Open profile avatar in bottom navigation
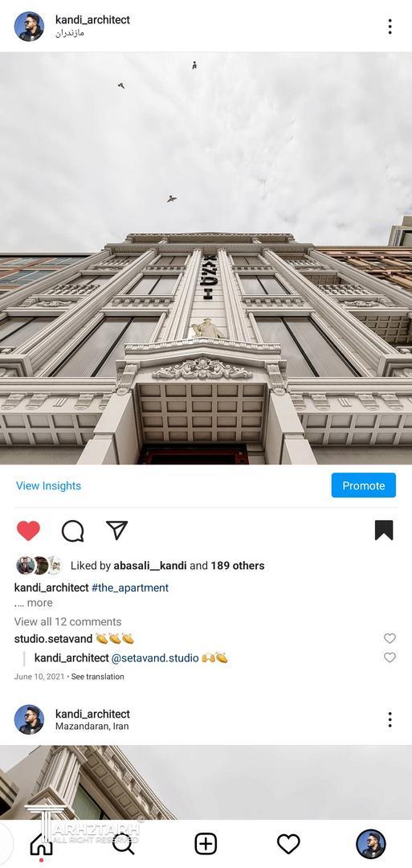 point(370,844)
